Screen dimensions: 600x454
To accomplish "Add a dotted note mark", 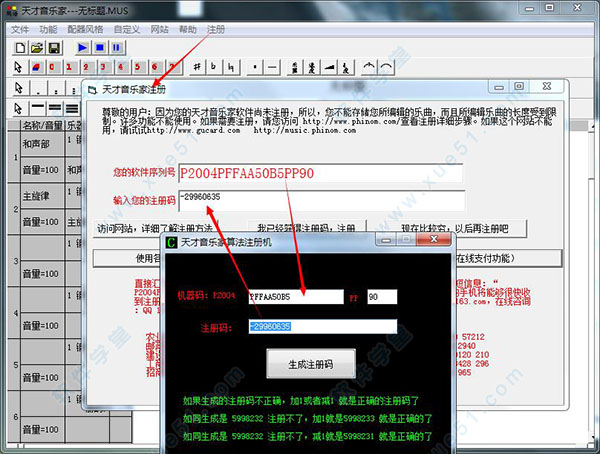I will 255,67.
